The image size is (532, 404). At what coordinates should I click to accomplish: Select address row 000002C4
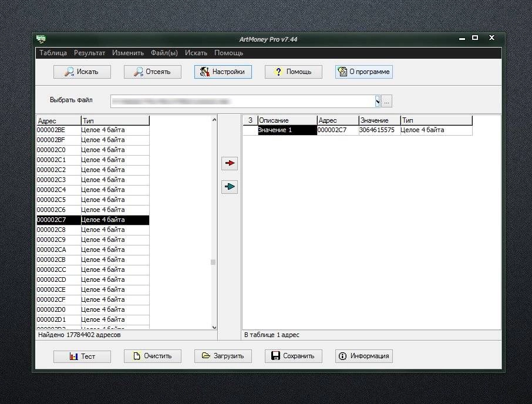(93, 190)
